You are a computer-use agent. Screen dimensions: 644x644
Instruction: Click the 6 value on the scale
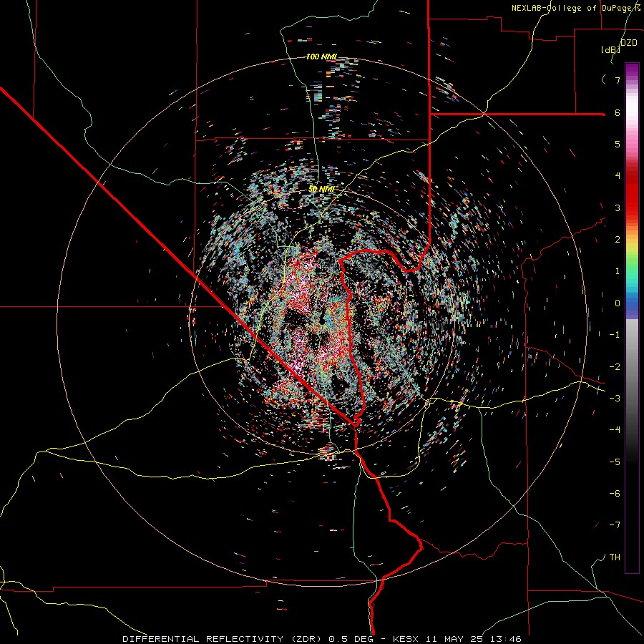(x=618, y=112)
